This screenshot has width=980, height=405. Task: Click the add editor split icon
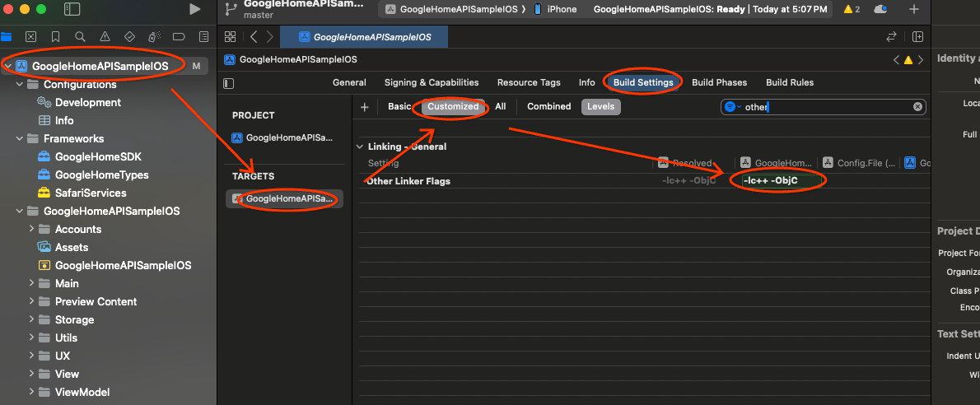click(x=917, y=37)
